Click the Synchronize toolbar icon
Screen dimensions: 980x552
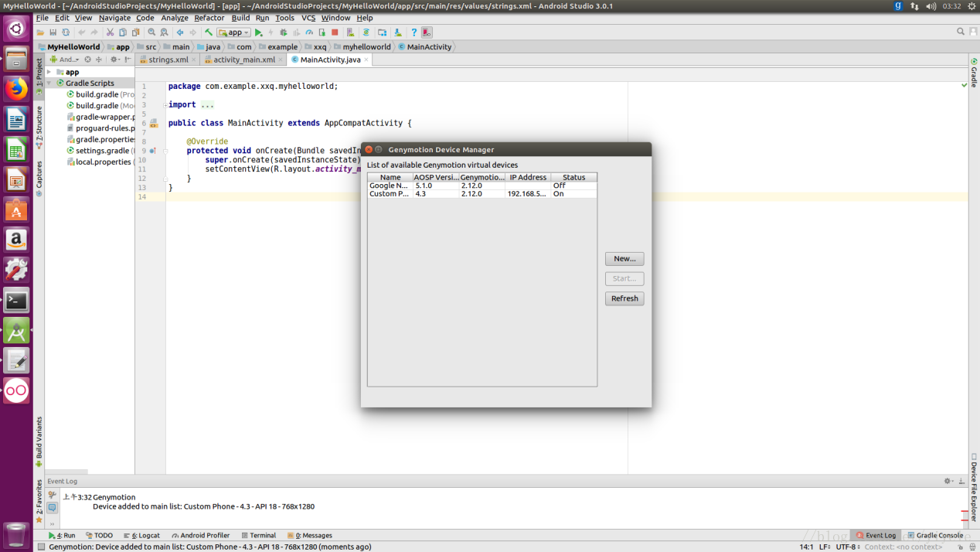pyautogui.click(x=66, y=32)
